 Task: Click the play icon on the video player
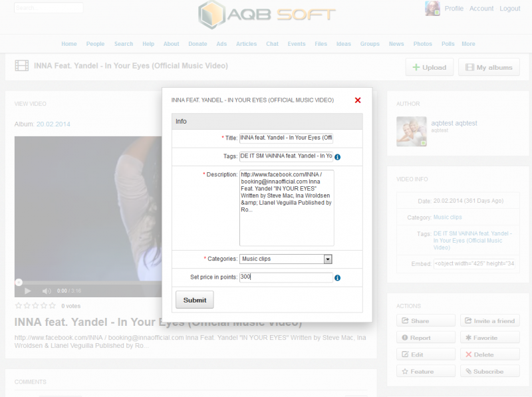pos(28,291)
